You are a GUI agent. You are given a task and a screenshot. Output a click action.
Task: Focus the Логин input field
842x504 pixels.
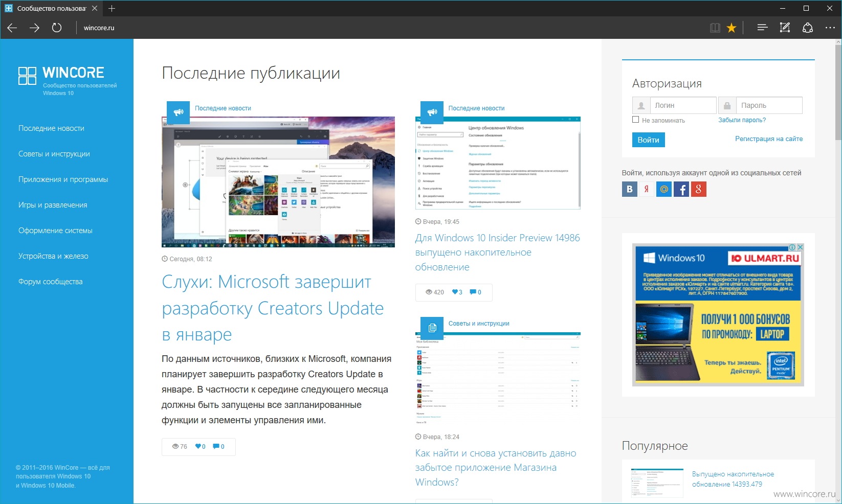tap(683, 105)
